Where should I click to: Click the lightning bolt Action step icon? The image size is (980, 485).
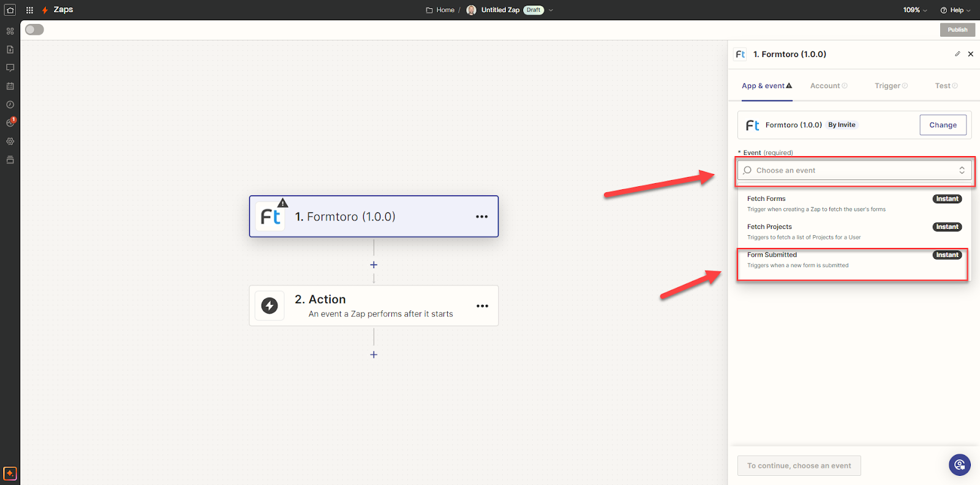[x=269, y=306]
